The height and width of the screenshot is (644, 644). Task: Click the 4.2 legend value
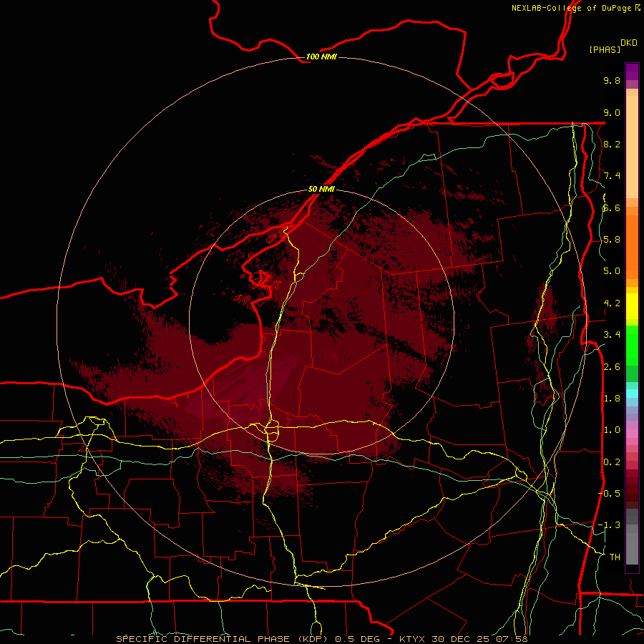pos(612,303)
